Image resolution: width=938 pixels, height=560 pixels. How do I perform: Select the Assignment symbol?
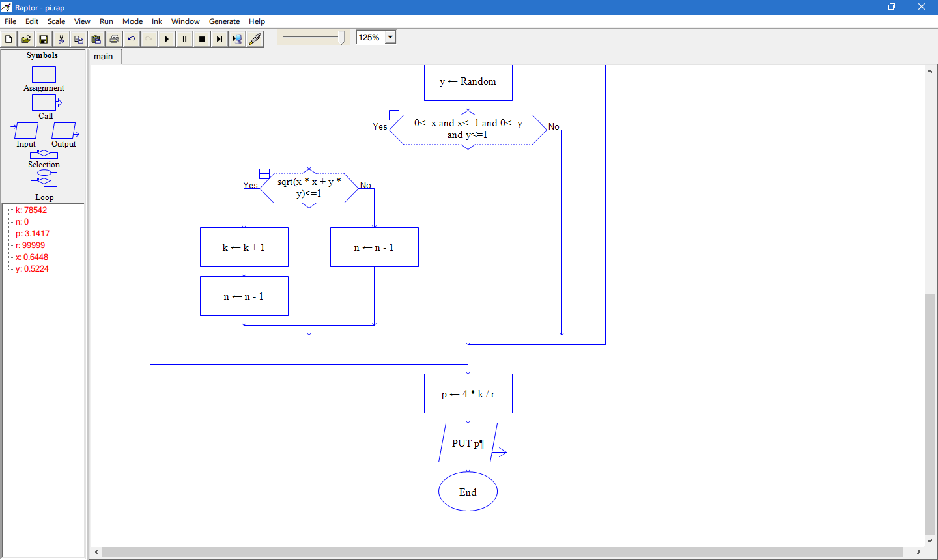pos(44,74)
